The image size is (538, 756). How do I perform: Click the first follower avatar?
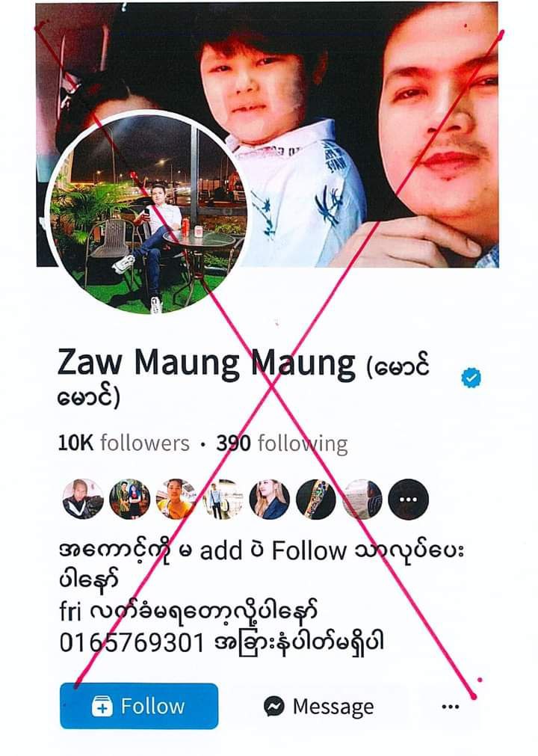(x=83, y=499)
